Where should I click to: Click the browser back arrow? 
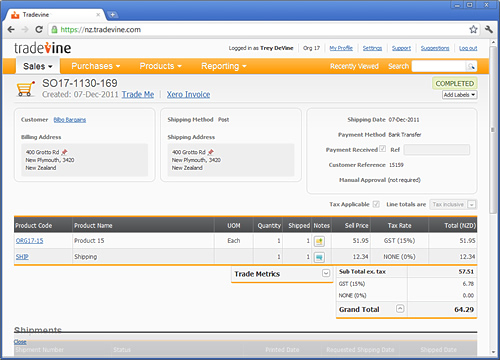point(11,29)
